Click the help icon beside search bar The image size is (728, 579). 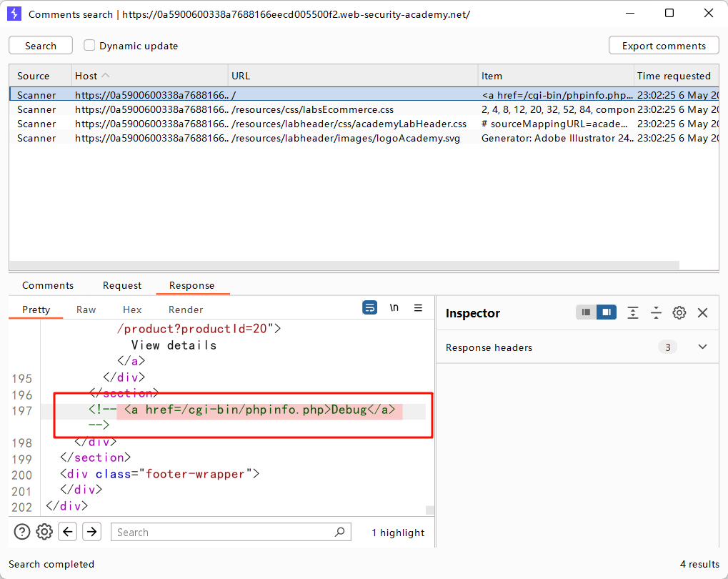click(22, 532)
